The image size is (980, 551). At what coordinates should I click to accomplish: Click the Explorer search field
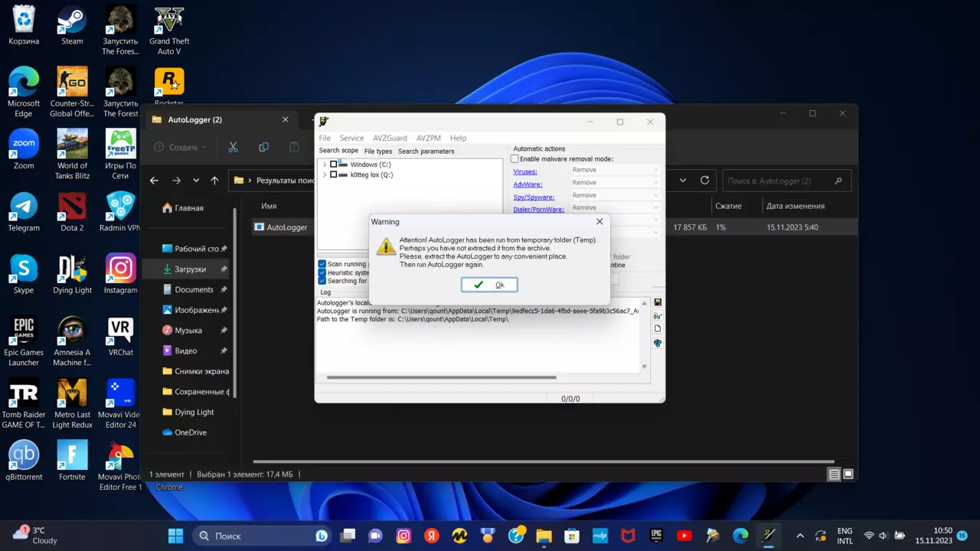787,181
